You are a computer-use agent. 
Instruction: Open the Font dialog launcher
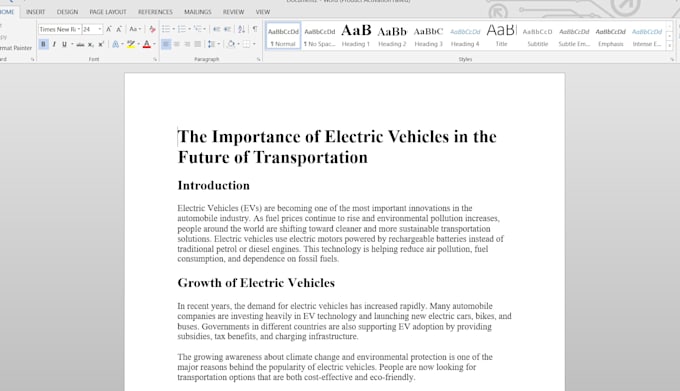tap(155, 59)
